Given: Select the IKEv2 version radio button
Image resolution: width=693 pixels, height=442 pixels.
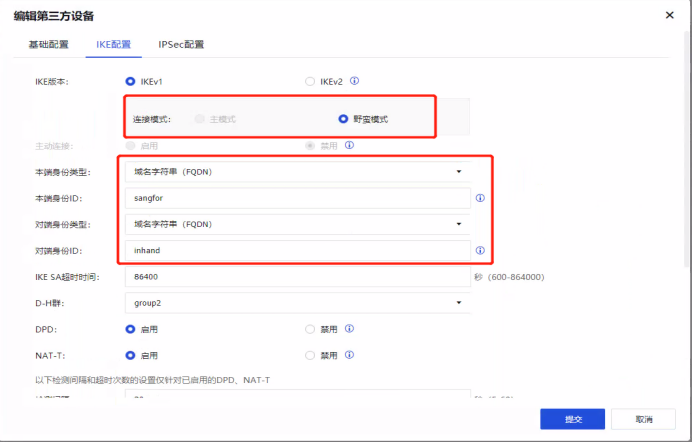Looking at the screenshot, I should [310, 81].
